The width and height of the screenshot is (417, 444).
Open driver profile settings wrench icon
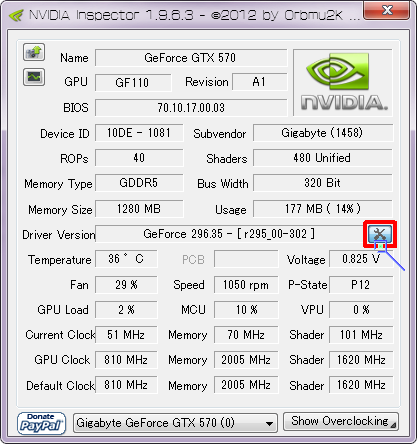point(380,234)
